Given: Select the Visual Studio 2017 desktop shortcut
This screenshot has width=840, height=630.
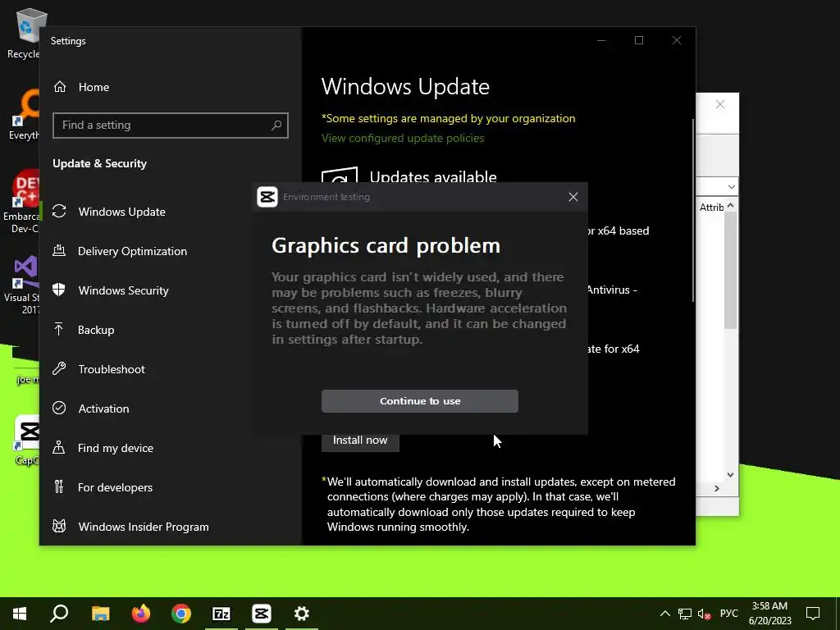Looking at the screenshot, I should point(22,285).
